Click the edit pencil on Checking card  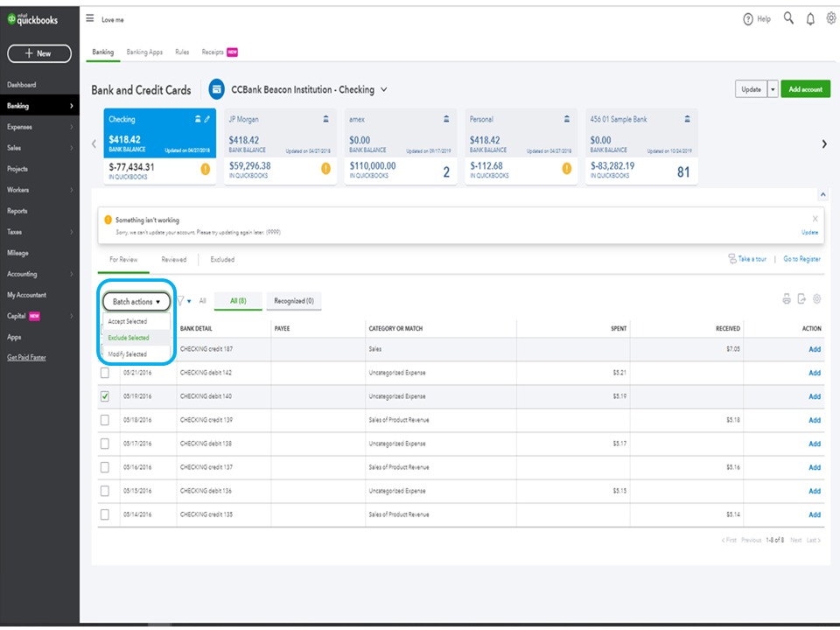tap(207, 119)
